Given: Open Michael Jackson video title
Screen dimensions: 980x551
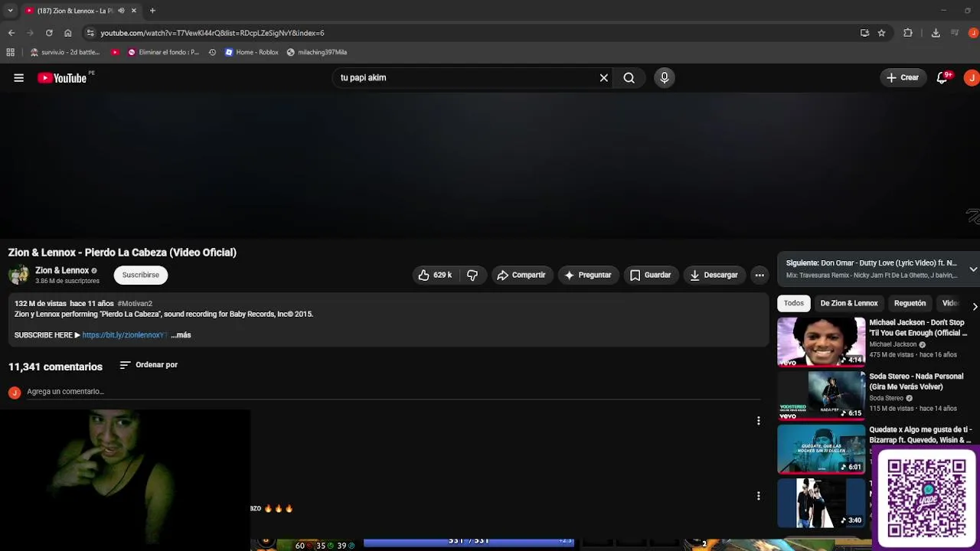Looking at the screenshot, I should coord(918,328).
